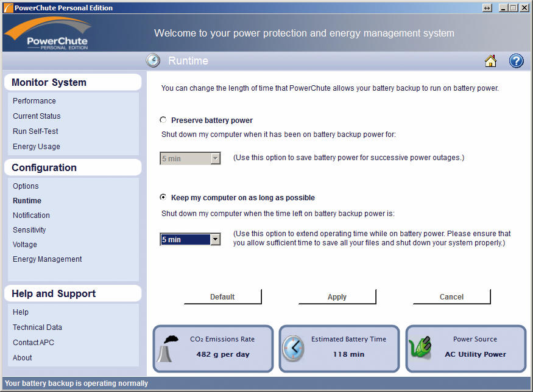
Task: Click the Runtime page heading text
Action: (x=188, y=61)
